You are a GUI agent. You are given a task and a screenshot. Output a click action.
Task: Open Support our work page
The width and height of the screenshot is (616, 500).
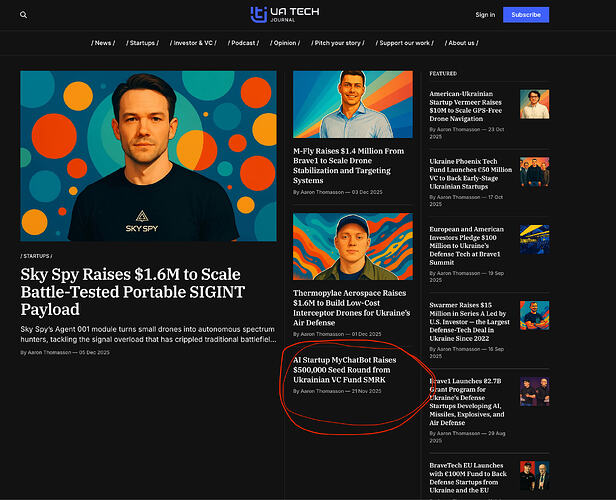point(404,43)
